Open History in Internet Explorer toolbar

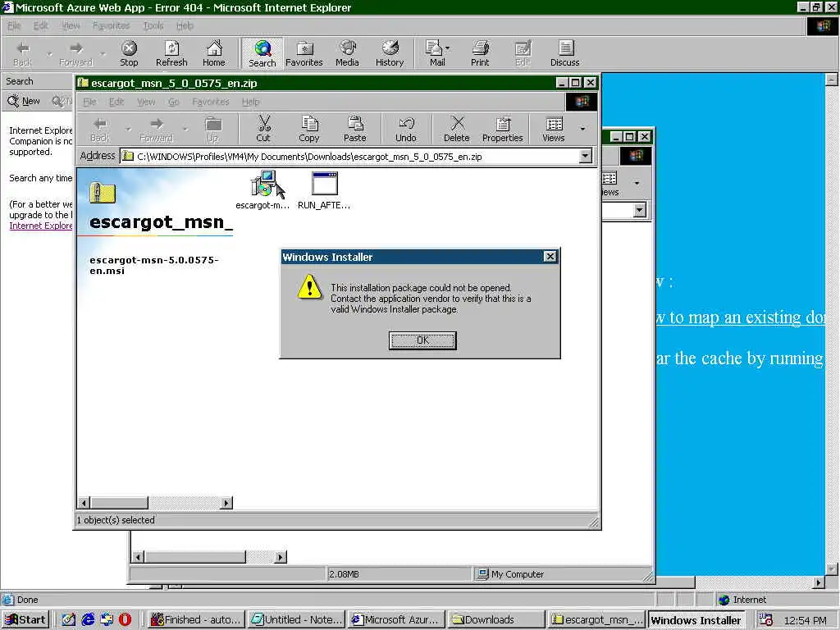click(x=390, y=53)
